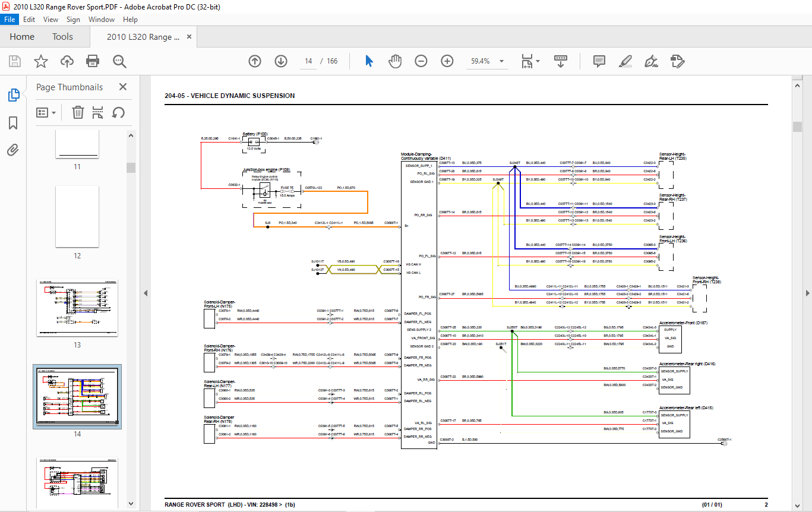
Task: Open Find text search icon
Action: point(119,61)
